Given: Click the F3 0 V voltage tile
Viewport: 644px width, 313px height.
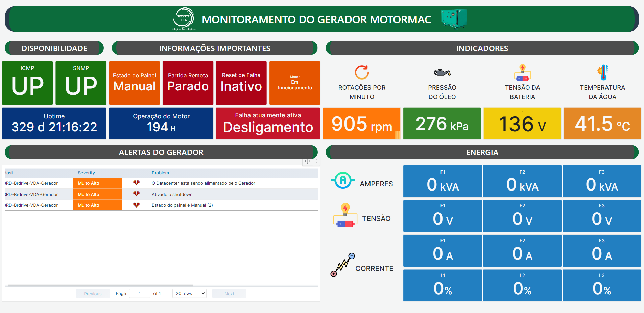Looking at the screenshot, I should tap(602, 216).
